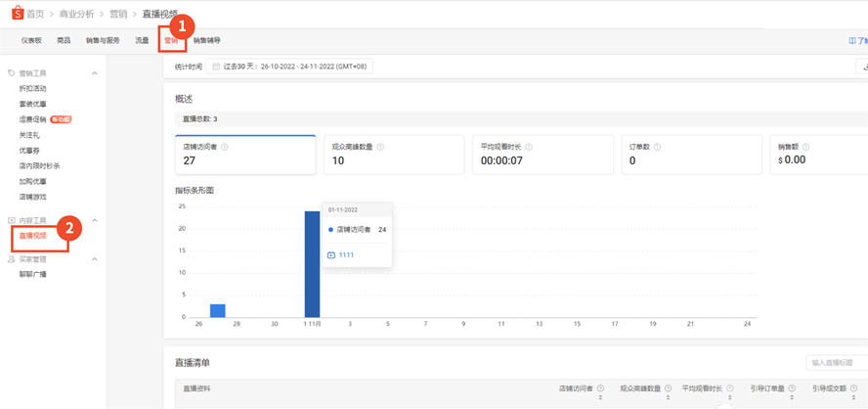Select the 观众高峰数量 metric card
Viewport: 868px width, 409px height.
coord(394,155)
